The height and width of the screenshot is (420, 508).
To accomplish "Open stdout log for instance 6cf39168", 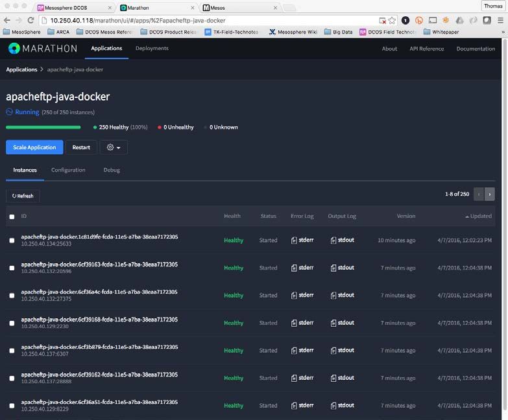I will (342, 323).
